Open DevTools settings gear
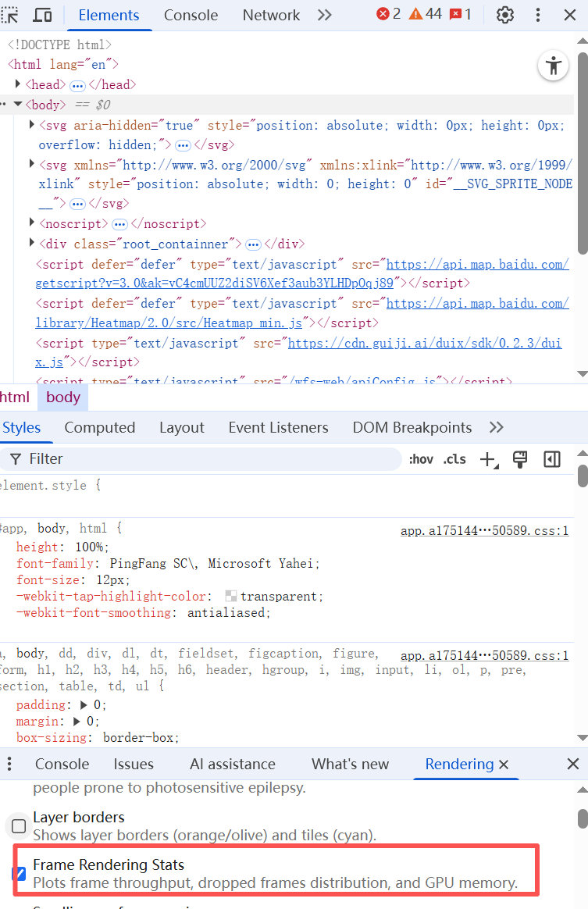This screenshot has height=909, width=588. point(505,15)
